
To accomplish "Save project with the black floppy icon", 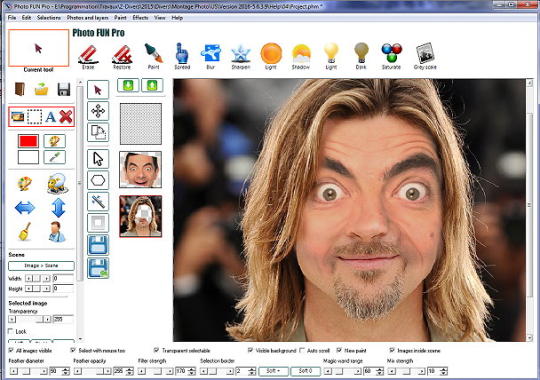I will 64,89.
